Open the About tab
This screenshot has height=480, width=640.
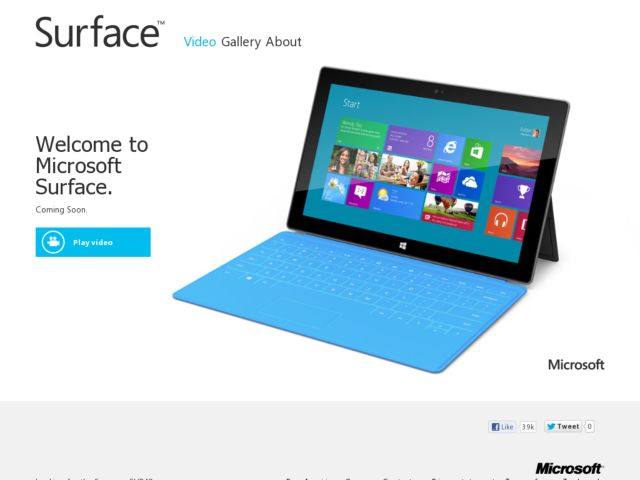coord(284,42)
